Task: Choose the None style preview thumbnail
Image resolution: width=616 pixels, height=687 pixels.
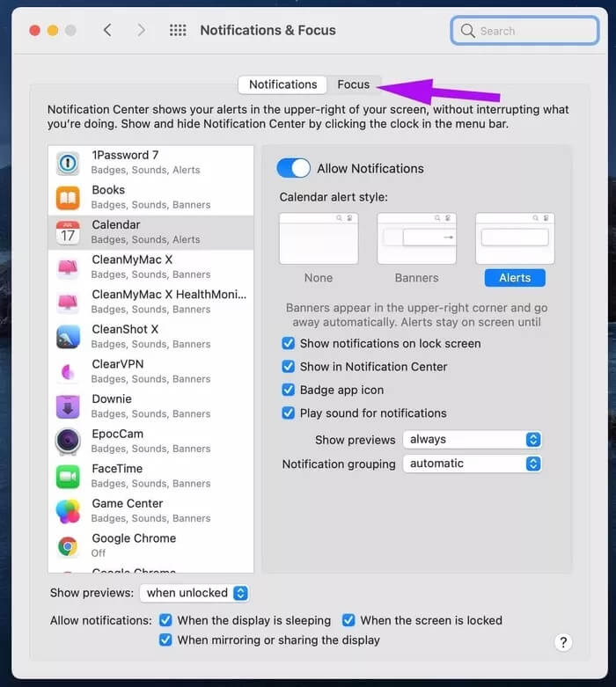Action: pos(319,238)
